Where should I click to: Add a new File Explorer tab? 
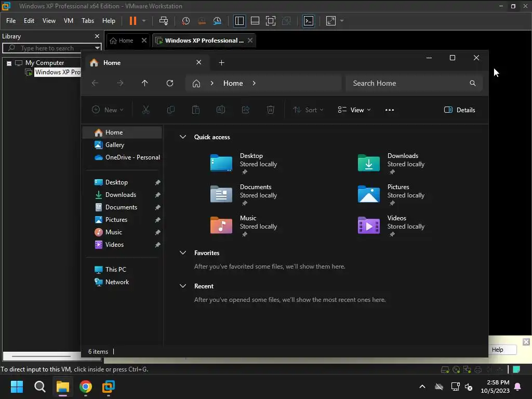pos(221,63)
